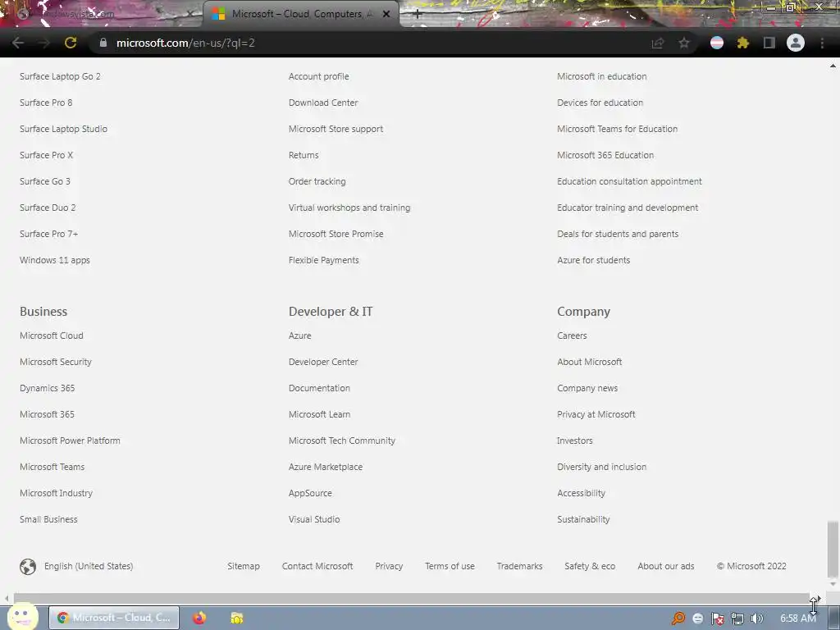Open Flexible Payments link

click(x=323, y=260)
